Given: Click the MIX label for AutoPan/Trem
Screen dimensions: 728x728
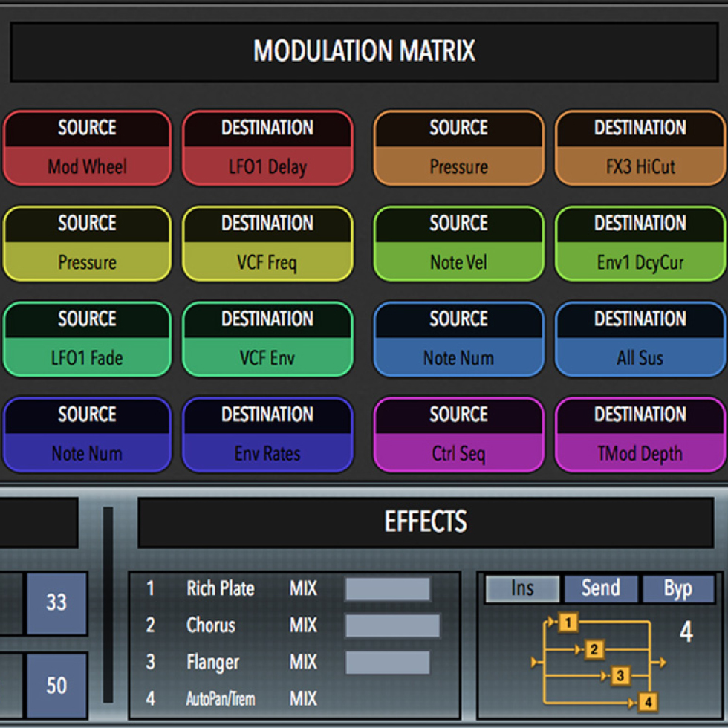Looking at the screenshot, I should coord(303,699).
